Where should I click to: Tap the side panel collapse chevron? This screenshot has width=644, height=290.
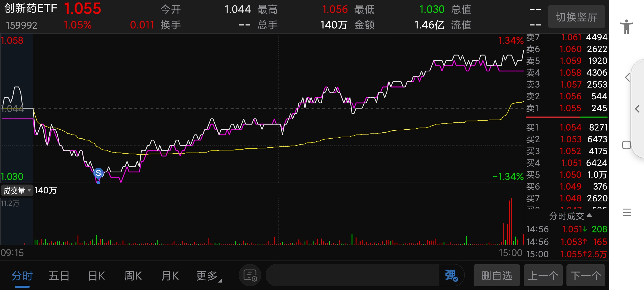tap(637, 109)
